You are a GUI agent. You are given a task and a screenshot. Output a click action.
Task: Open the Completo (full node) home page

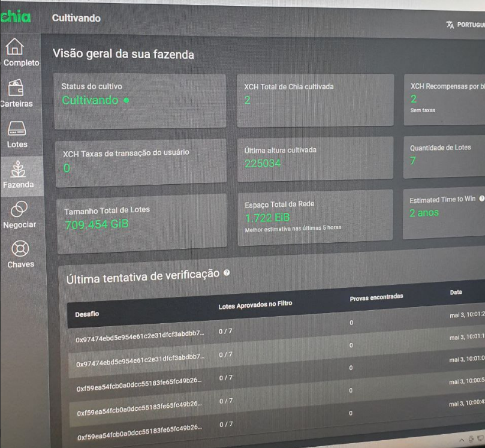point(20,52)
